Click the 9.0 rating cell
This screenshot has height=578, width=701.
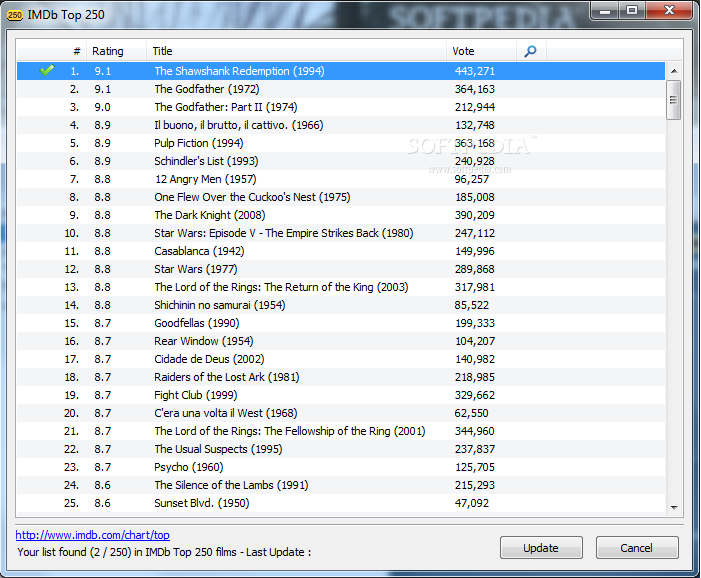point(102,107)
